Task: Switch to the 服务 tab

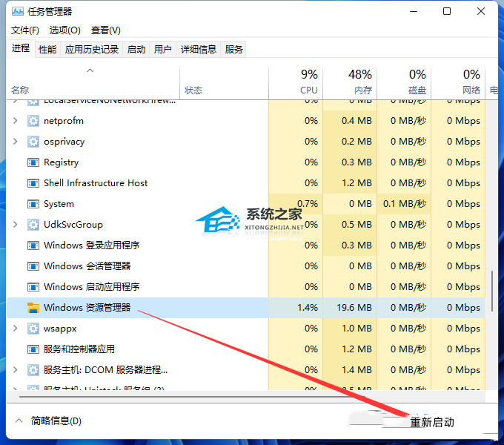Action: tap(233, 50)
